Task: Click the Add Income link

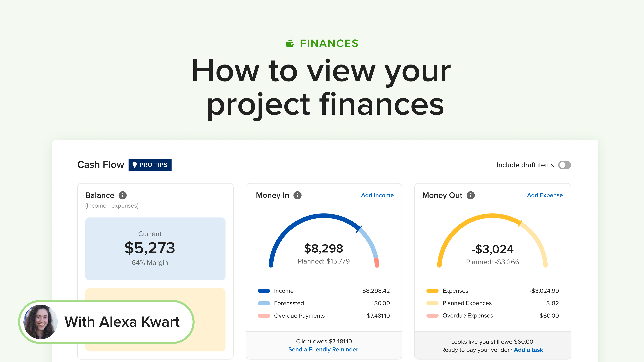Action: pyautogui.click(x=377, y=195)
